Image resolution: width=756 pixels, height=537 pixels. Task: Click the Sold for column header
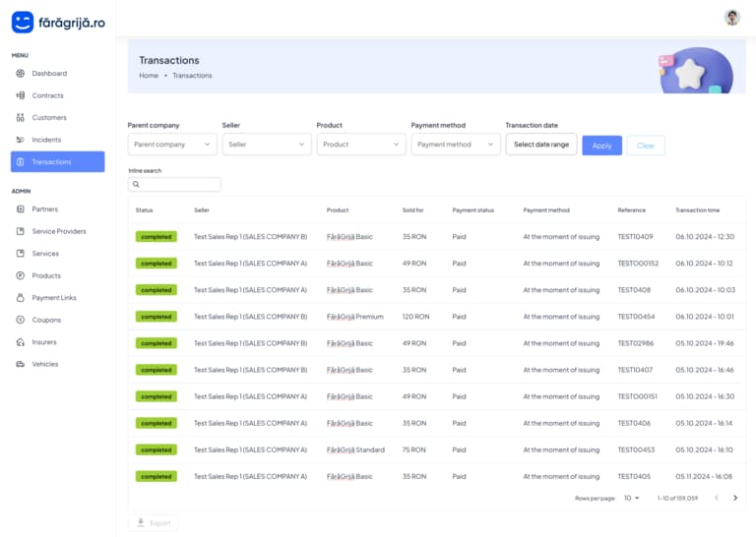412,210
